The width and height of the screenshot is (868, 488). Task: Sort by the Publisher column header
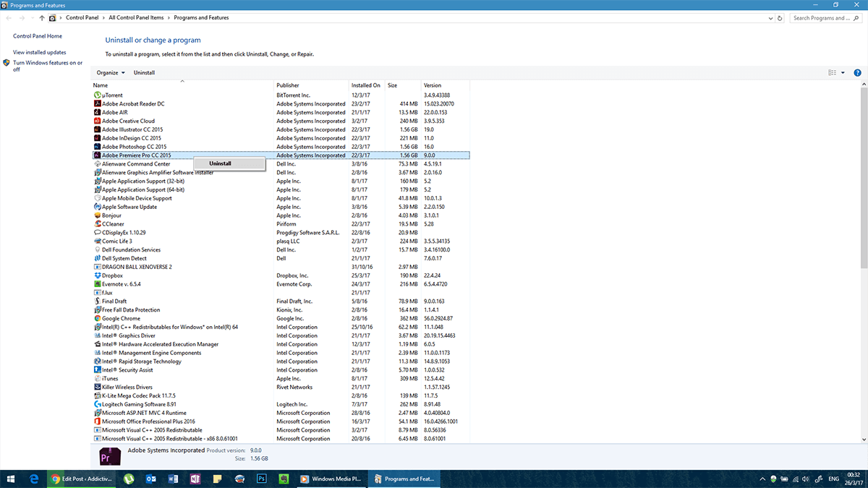pyautogui.click(x=312, y=85)
